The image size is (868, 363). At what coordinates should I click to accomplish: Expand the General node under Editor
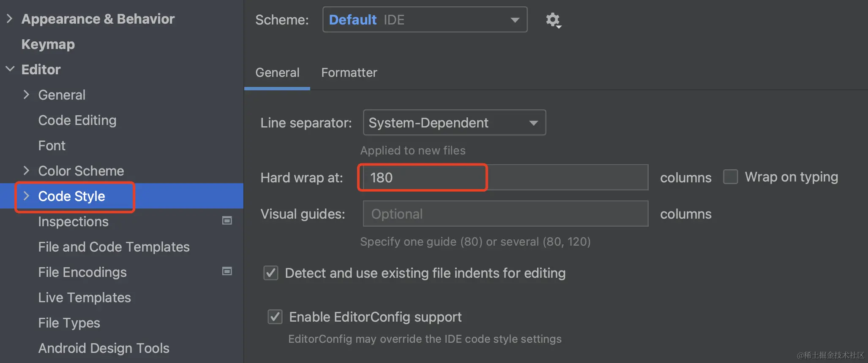(x=27, y=95)
